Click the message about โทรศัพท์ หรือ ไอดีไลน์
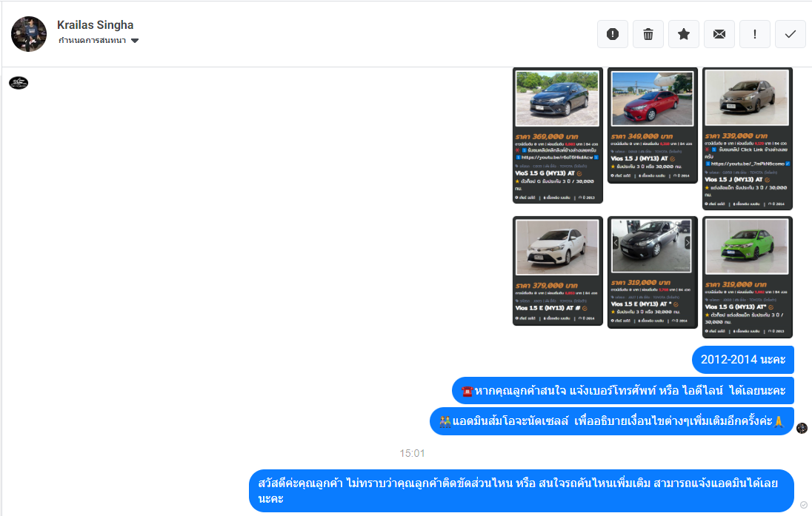Viewport: 812px width, 516px height. pyautogui.click(x=623, y=391)
